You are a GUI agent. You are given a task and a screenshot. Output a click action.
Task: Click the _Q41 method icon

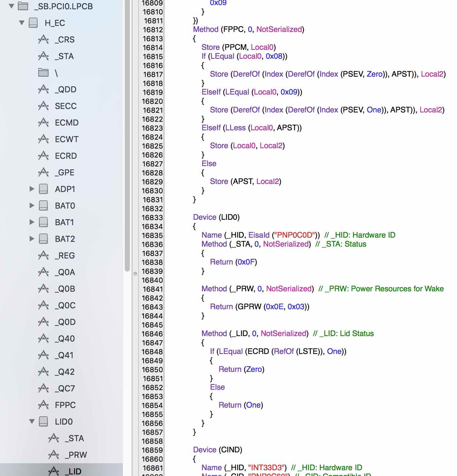point(43,355)
